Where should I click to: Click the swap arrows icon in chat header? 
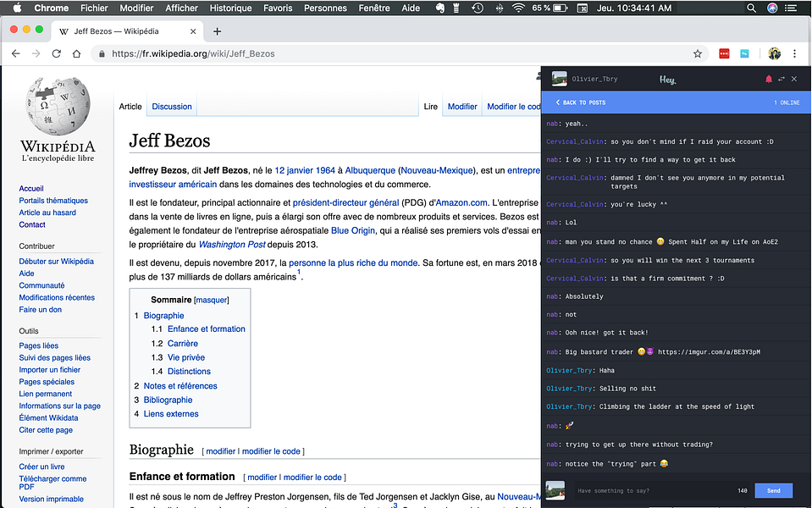781,80
